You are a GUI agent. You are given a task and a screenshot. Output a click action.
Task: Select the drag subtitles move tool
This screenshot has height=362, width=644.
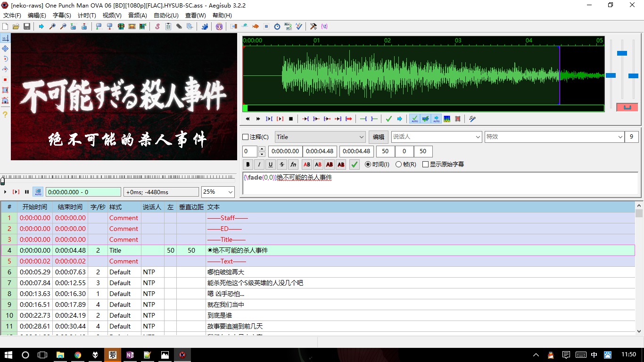[x=5, y=49]
